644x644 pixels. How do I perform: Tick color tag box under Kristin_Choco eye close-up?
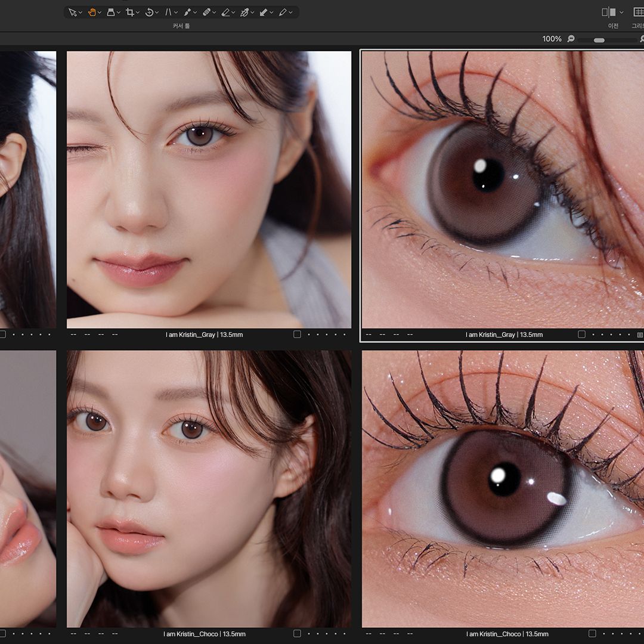pos(592,633)
